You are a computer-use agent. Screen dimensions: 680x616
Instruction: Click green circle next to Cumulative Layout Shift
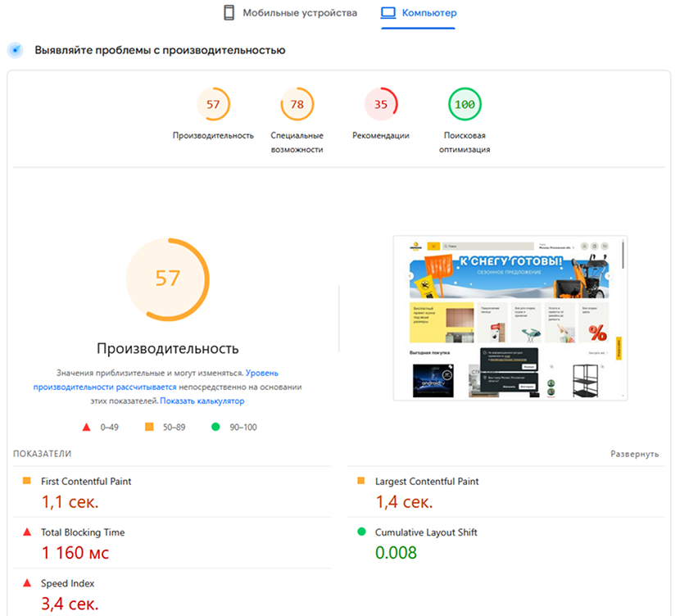click(361, 532)
